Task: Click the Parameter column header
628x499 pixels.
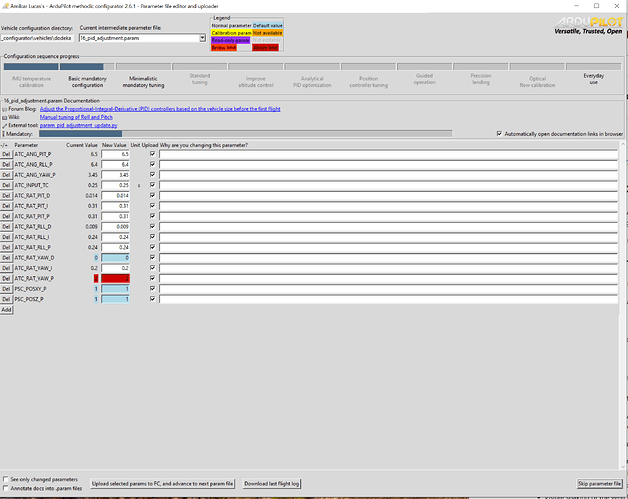Action: point(26,145)
